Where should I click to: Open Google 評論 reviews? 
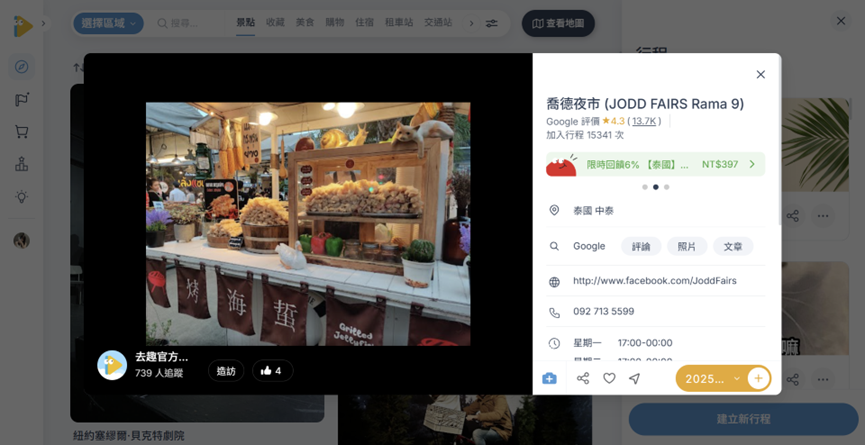point(641,246)
